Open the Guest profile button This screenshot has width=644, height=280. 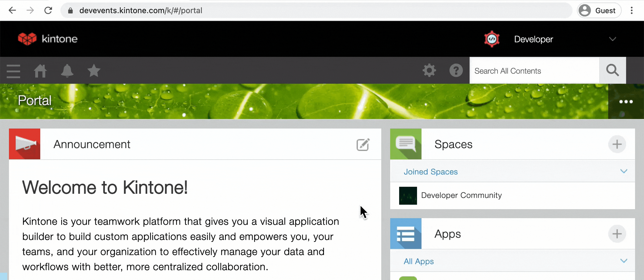click(599, 11)
